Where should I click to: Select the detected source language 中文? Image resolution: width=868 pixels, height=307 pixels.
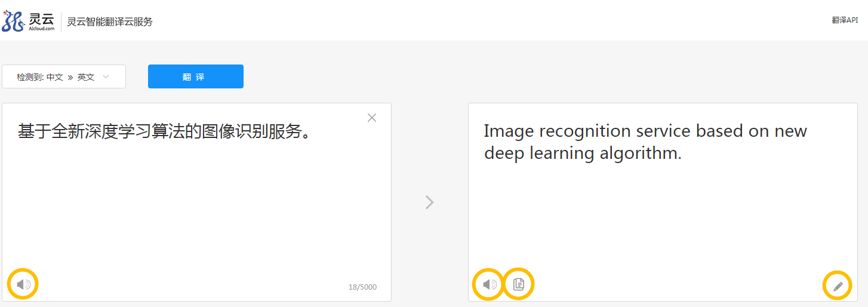55,77
